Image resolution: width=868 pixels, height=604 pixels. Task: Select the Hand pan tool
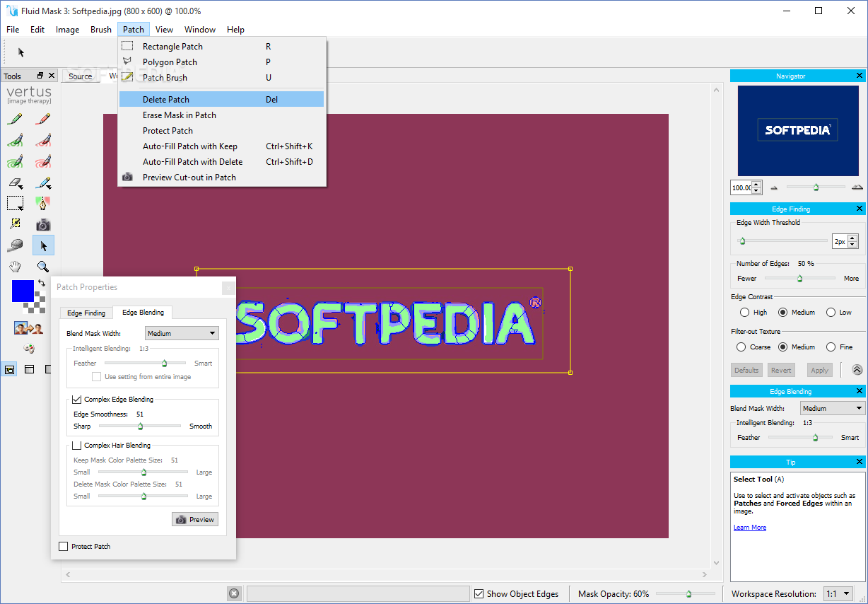pyautogui.click(x=15, y=267)
